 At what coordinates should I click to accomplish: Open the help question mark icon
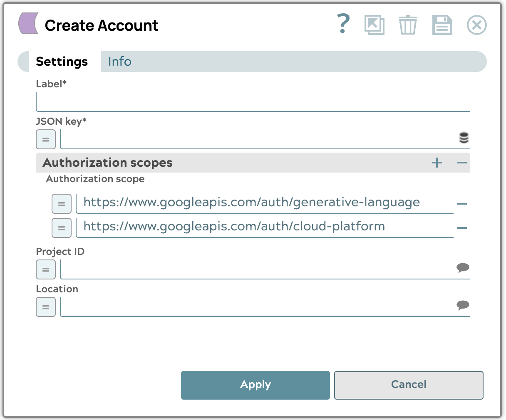(343, 25)
